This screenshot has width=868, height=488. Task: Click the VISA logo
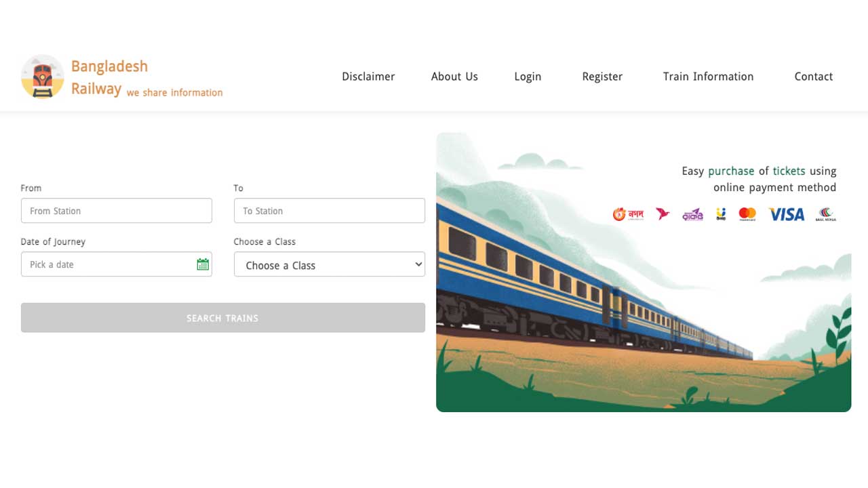tap(786, 214)
